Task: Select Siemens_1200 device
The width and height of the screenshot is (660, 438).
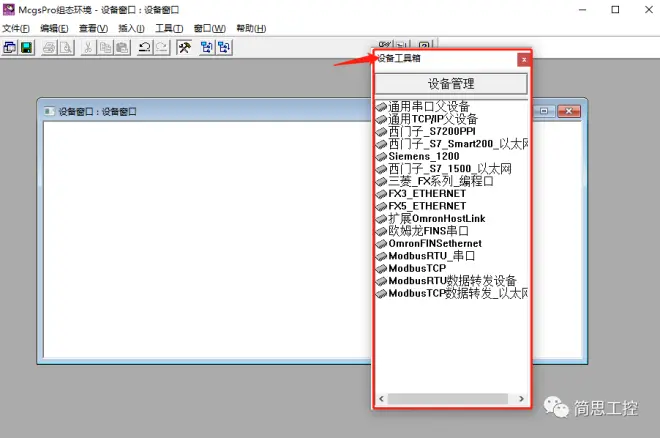Action: coord(418,156)
